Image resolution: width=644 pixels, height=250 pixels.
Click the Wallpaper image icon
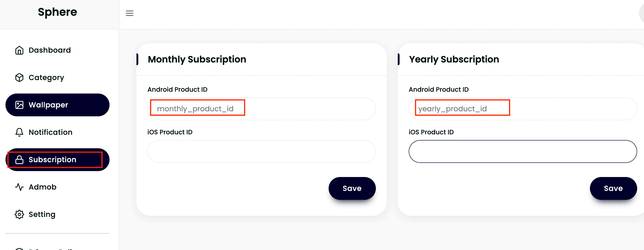coord(19,105)
